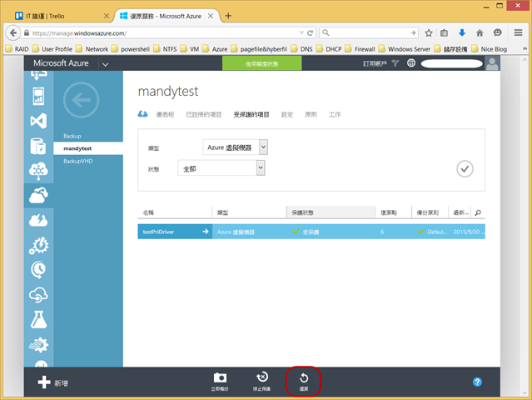Click the restore action icon in bottom bar
532x400 pixels.
point(304,378)
